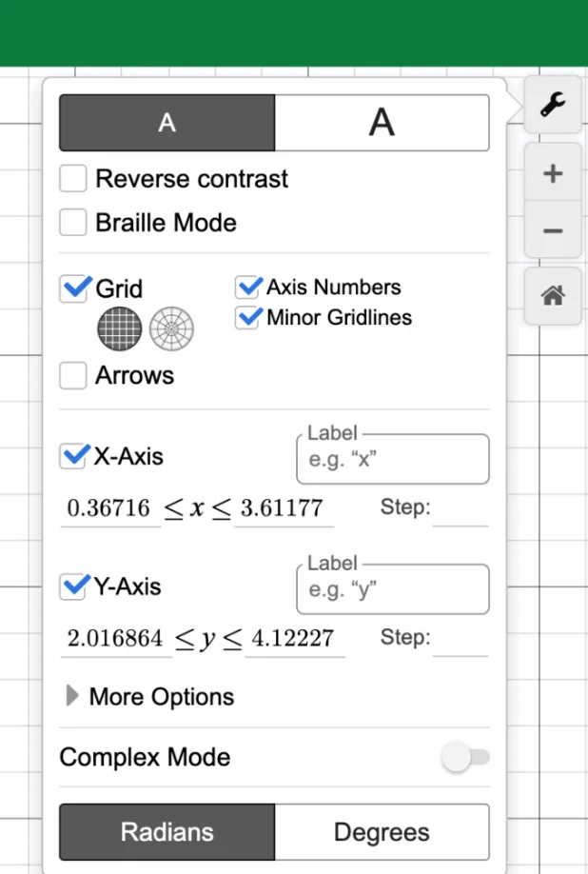Viewport: 588px width, 874px height.
Task: Select the light contrast A style
Action: pos(382,122)
